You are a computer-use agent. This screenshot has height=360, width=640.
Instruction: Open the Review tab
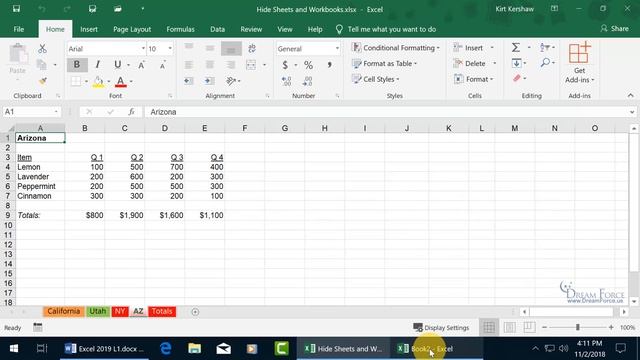click(x=251, y=29)
